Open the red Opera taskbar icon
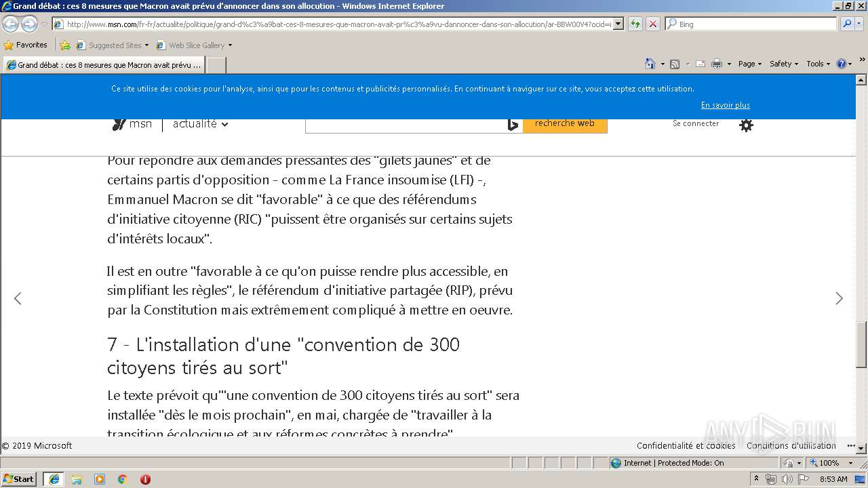Image resolution: width=868 pixels, height=488 pixels. 145,479
